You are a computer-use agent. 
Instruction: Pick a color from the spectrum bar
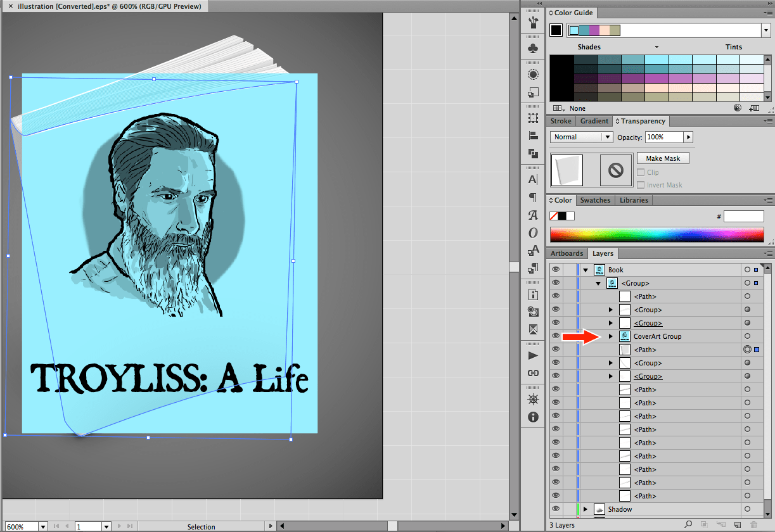656,233
